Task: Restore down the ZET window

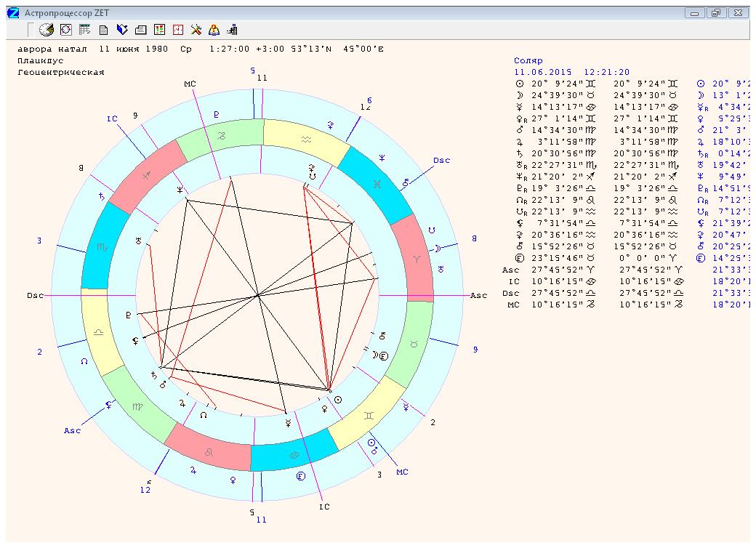Action: point(717,13)
